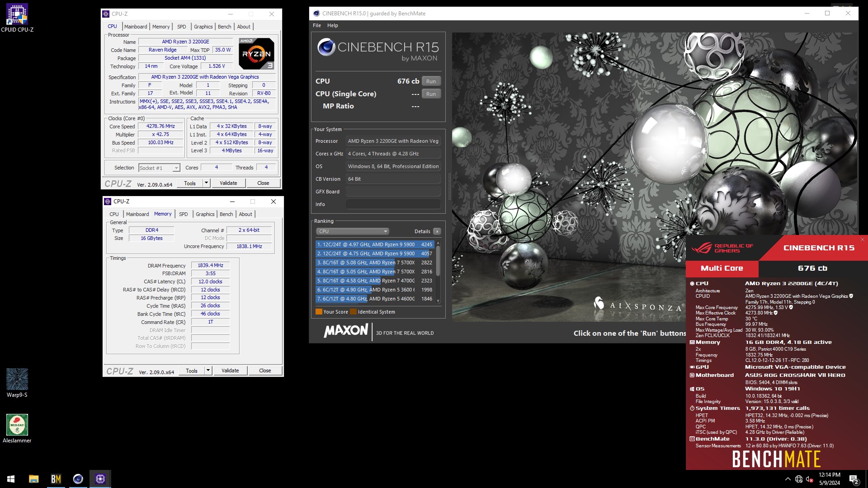Viewport: 868px width, 488px height.
Task: Open the ranking CPU dropdown
Action: pos(352,231)
